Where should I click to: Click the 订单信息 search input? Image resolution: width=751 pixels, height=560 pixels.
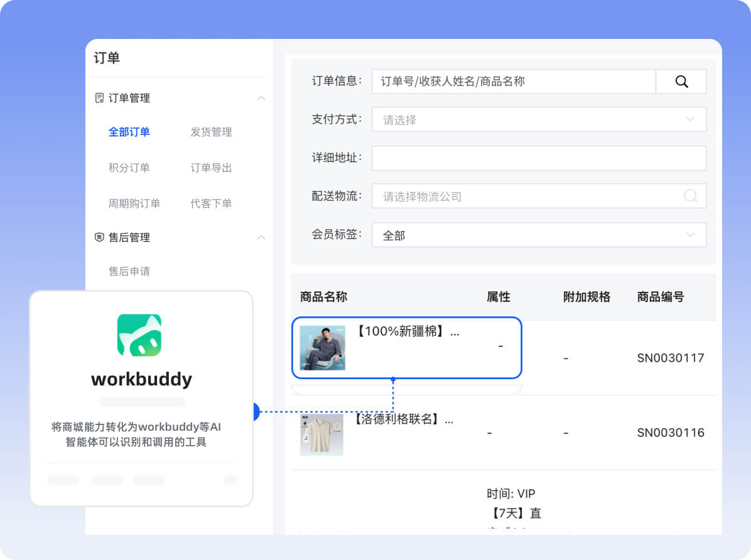pyautogui.click(x=514, y=82)
